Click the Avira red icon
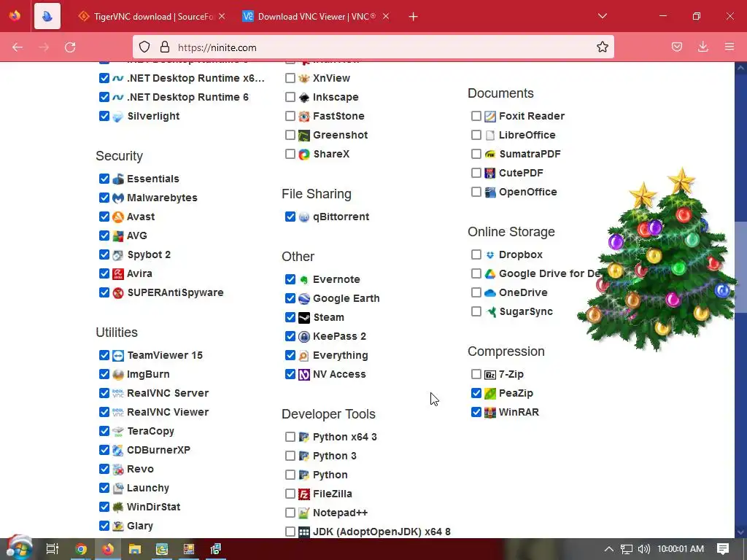747x560 pixels. (x=117, y=274)
